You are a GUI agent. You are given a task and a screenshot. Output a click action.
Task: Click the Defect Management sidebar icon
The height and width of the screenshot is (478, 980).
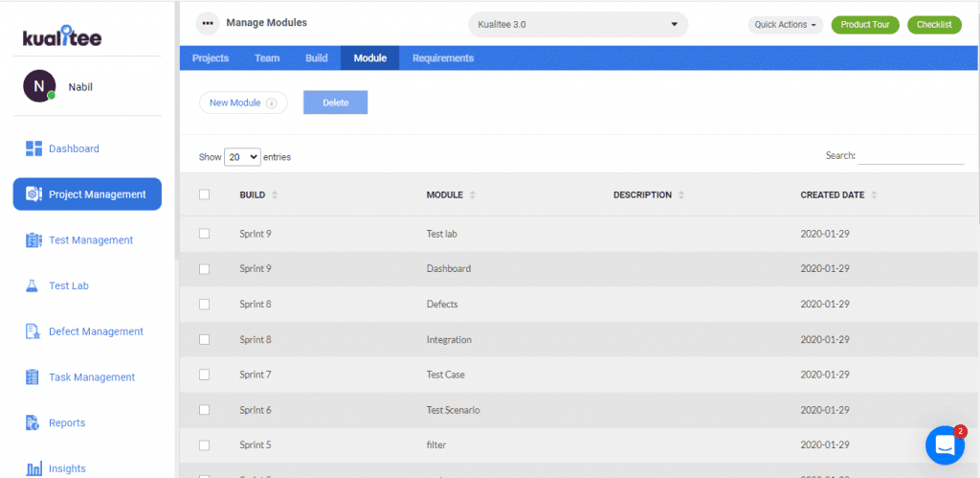click(33, 331)
